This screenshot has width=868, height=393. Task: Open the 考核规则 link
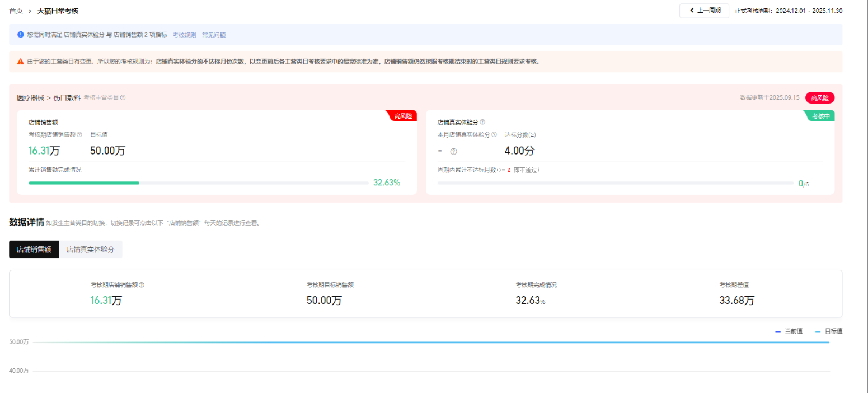point(184,35)
